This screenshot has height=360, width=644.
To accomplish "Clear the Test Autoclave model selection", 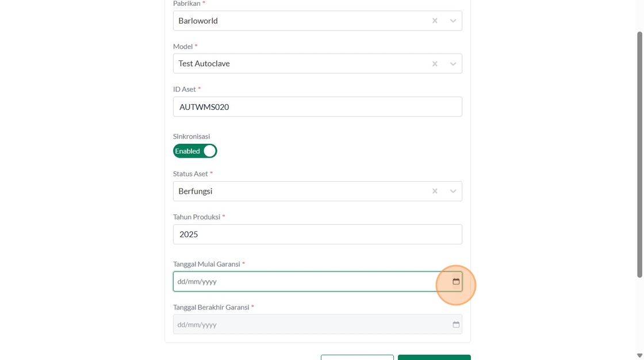I will pyautogui.click(x=435, y=64).
